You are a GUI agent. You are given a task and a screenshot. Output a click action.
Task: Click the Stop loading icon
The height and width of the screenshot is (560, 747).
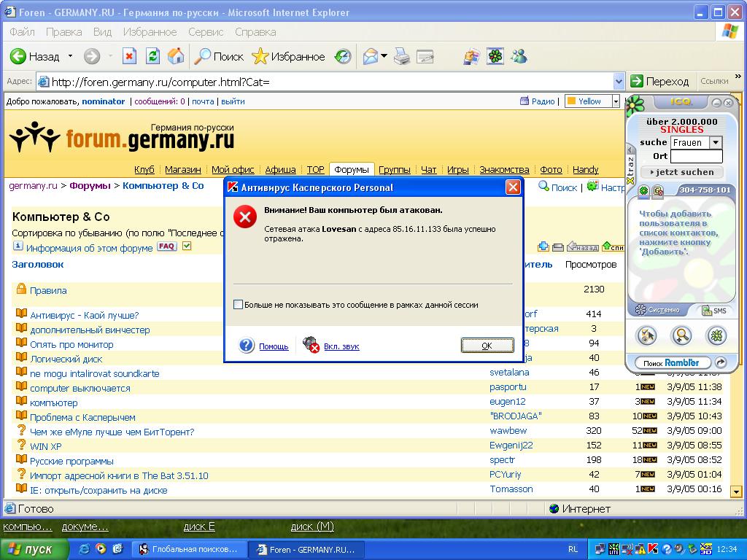click(x=129, y=56)
